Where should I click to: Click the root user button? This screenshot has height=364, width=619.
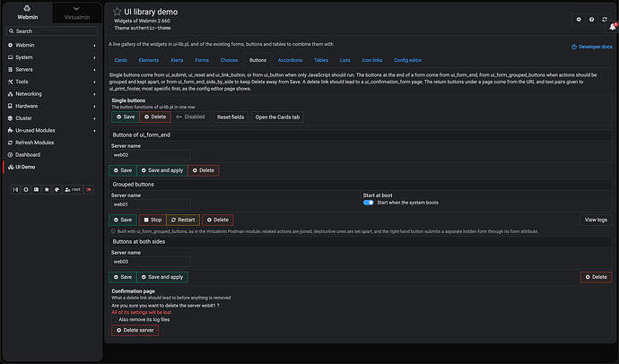pyautogui.click(x=73, y=190)
